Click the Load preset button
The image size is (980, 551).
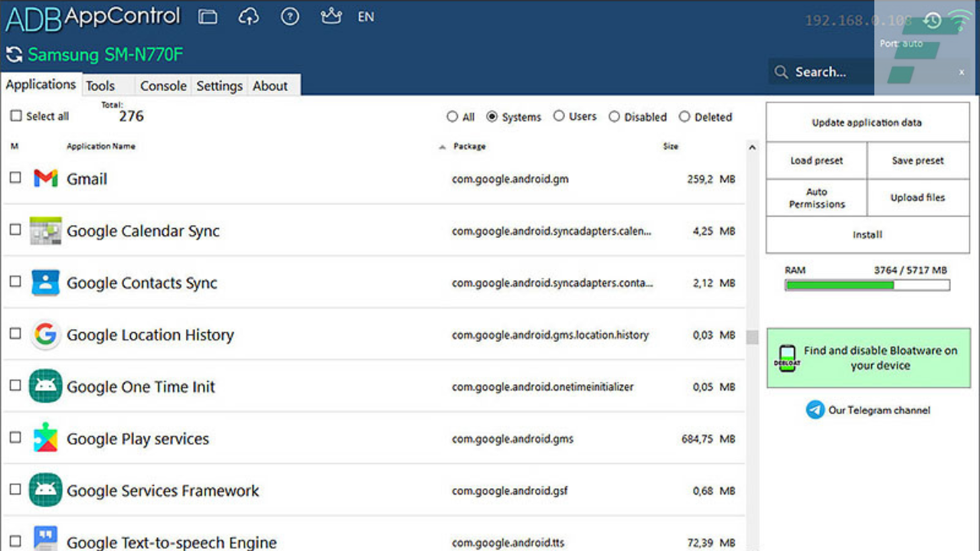point(817,161)
